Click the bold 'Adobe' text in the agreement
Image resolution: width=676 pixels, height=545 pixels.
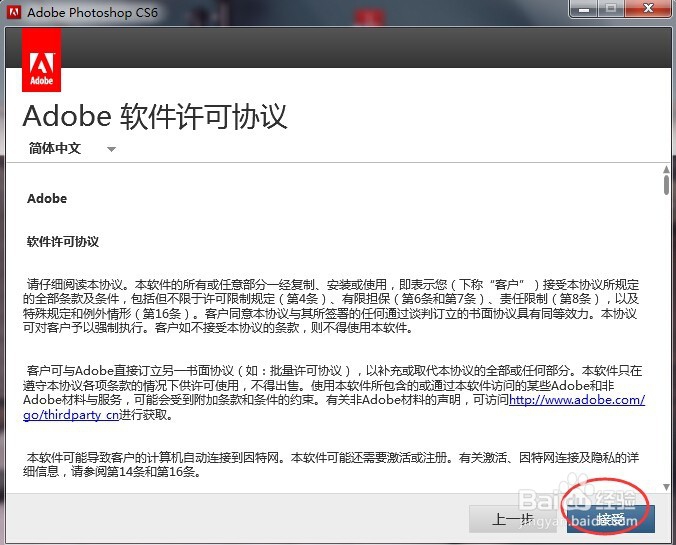pos(47,198)
